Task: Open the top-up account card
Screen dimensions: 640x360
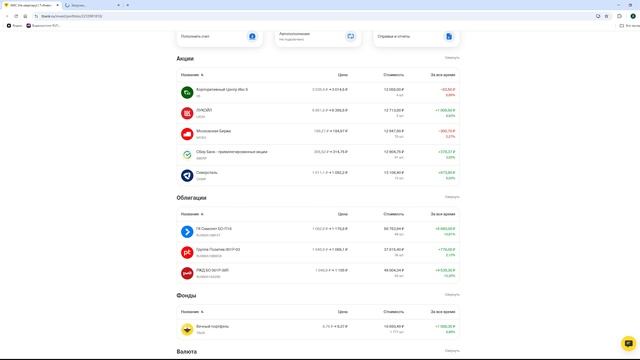Action: point(220,37)
